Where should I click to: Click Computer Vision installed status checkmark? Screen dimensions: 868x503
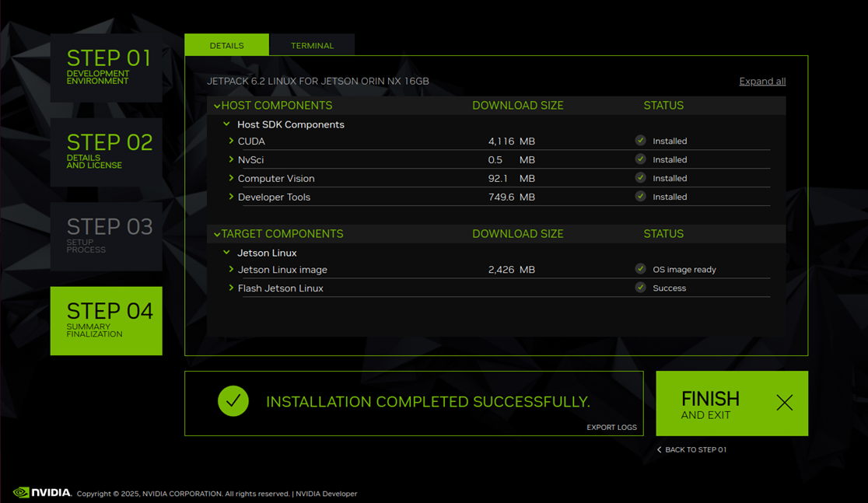coord(640,178)
